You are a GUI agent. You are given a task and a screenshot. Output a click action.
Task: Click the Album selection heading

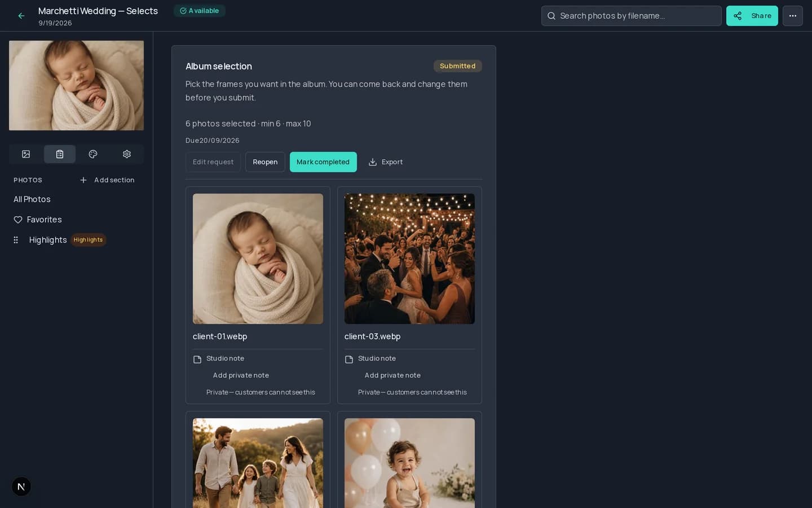[219, 66]
